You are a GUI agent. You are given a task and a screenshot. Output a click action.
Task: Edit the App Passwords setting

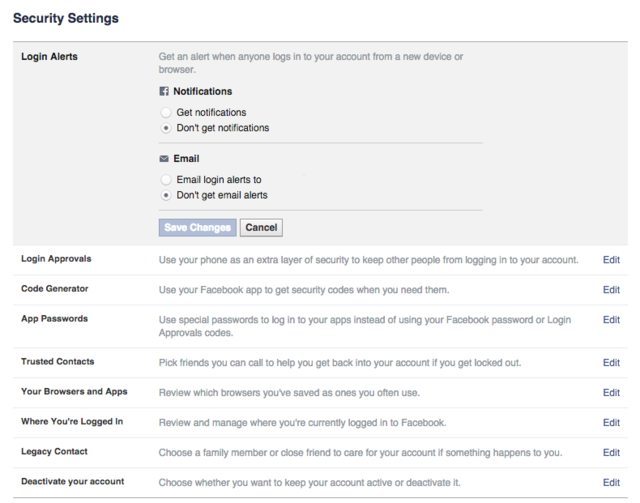click(x=611, y=320)
